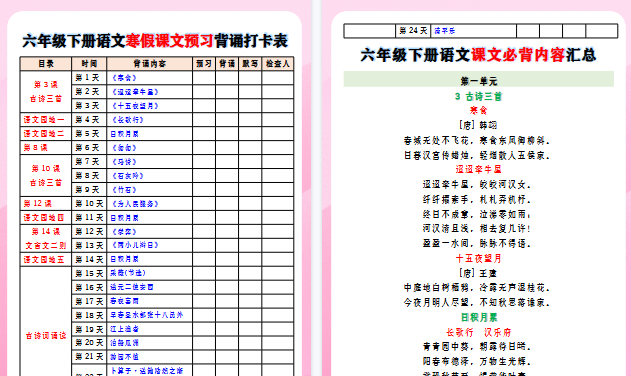Click the 第 10 课 古诗三首 catalog cell
The height and width of the screenshot is (376, 631).
click(46, 176)
